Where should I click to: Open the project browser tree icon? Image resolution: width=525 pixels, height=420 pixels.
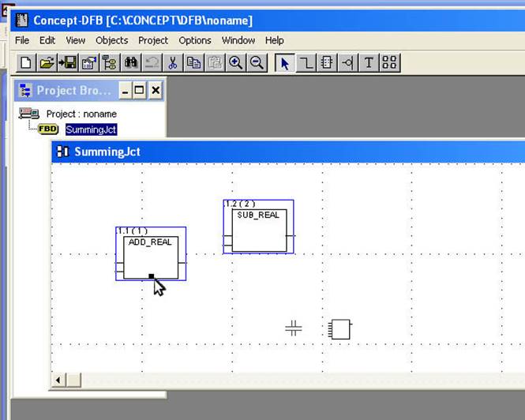pyautogui.click(x=110, y=62)
